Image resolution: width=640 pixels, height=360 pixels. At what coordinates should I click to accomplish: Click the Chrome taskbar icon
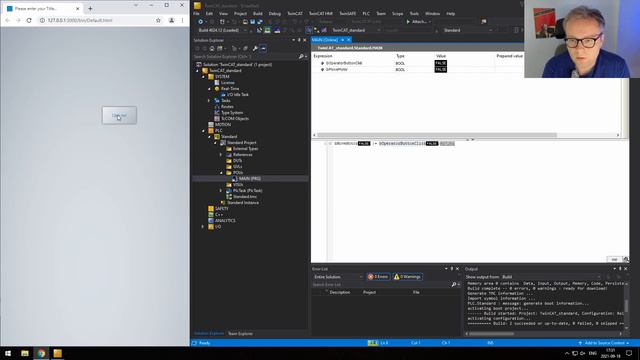(41, 353)
